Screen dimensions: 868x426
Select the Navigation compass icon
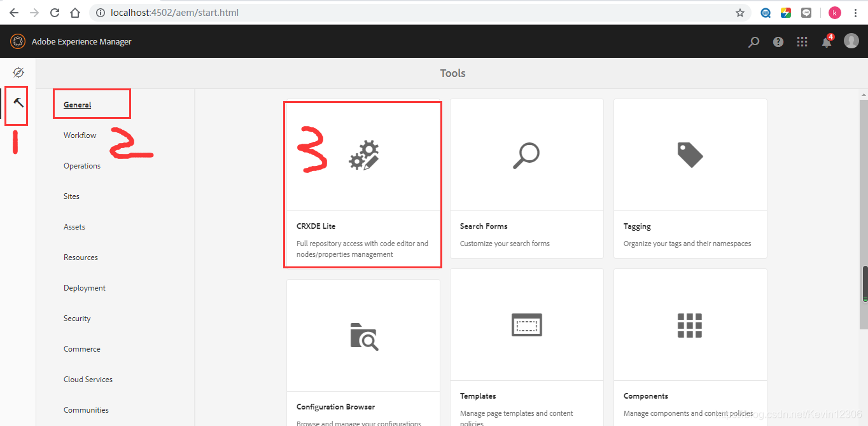tap(18, 72)
